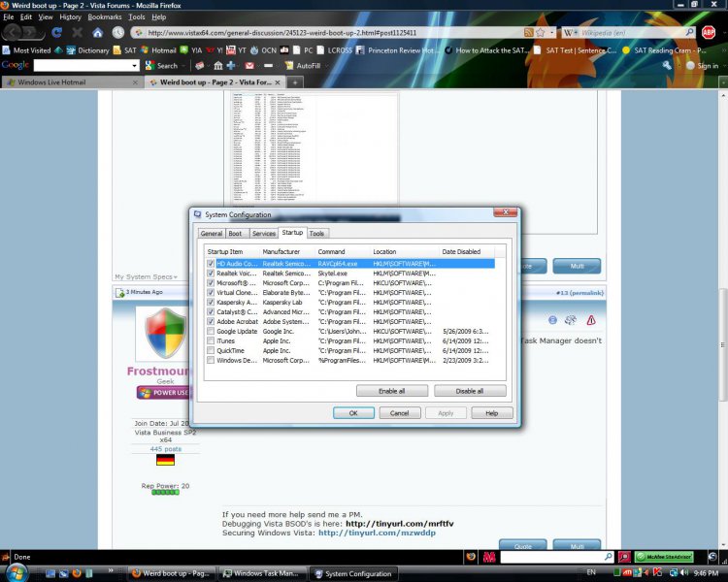Click the search magnifier in Wikipedia box
This screenshot has height=582, width=728.
pos(689,32)
